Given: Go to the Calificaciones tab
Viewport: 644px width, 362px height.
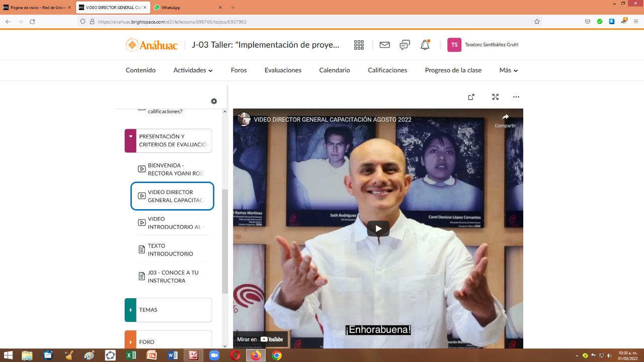Looking at the screenshot, I should pos(387,70).
